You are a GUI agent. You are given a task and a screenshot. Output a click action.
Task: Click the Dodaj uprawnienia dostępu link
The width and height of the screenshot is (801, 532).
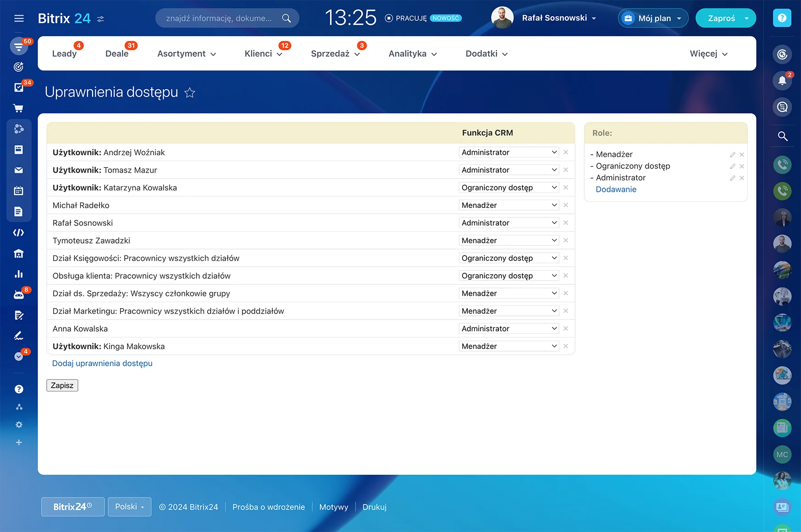102,363
